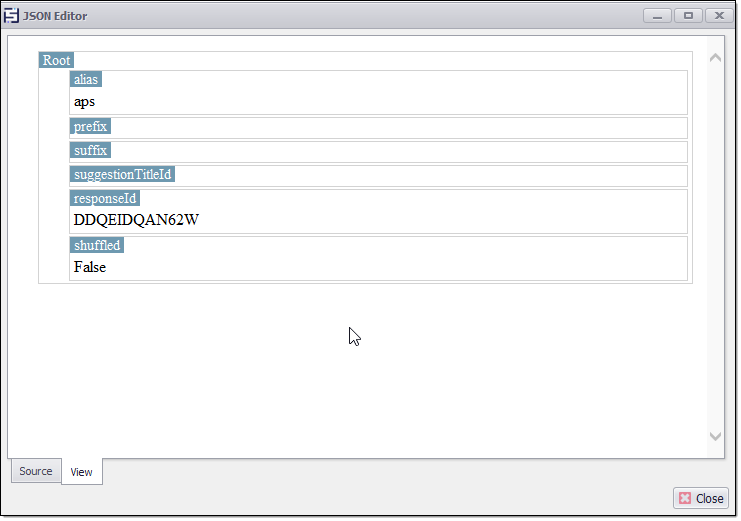Select the alias key label
This screenshot has height=521, width=741.
[x=86, y=79]
